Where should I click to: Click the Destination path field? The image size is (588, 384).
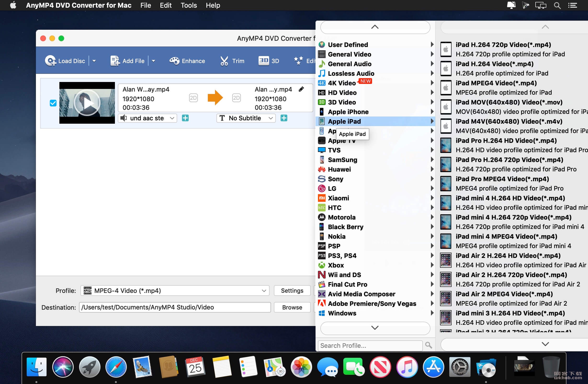click(175, 307)
